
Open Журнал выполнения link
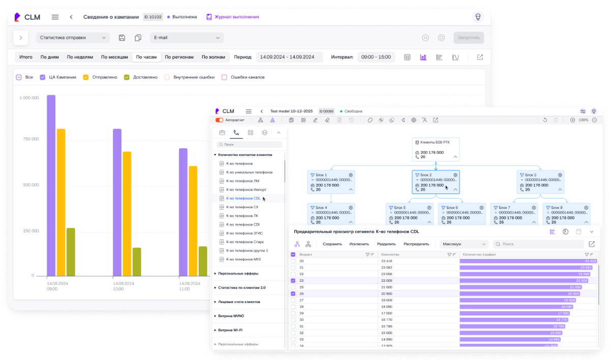[232, 17]
